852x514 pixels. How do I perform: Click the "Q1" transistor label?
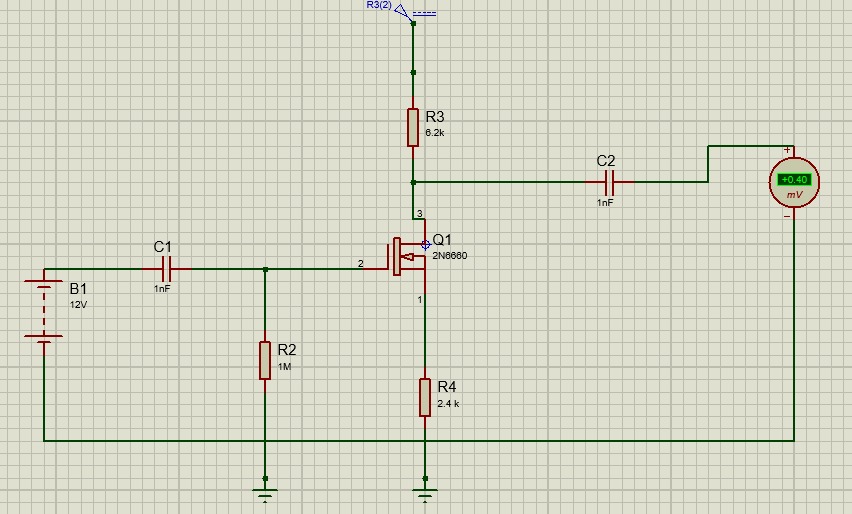click(442, 240)
